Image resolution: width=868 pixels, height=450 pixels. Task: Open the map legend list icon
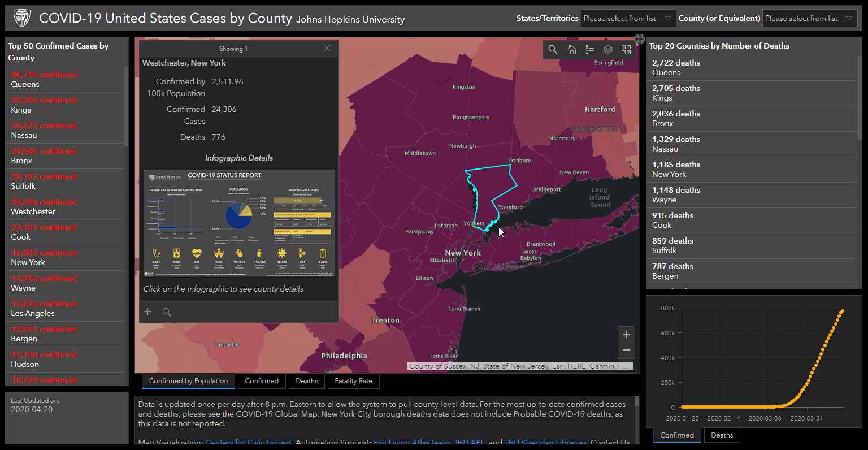pyautogui.click(x=590, y=50)
